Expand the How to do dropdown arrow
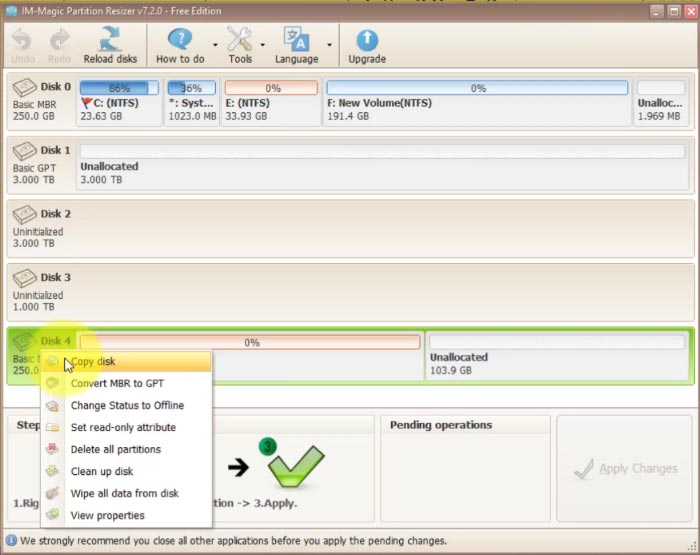This screenshot has height=555, width=700. point(215,45)
